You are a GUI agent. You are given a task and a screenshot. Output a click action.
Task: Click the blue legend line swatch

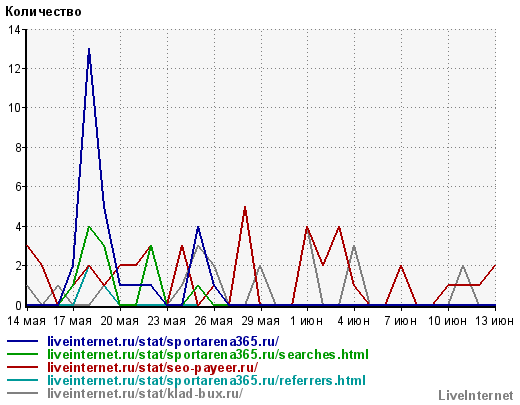pyautogui.click(x=22, y=341)
